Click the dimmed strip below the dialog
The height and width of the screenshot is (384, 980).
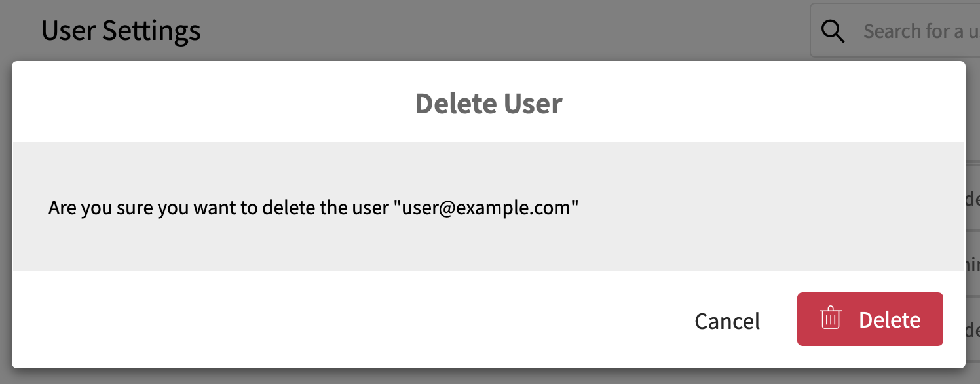(x=489, y=376)
